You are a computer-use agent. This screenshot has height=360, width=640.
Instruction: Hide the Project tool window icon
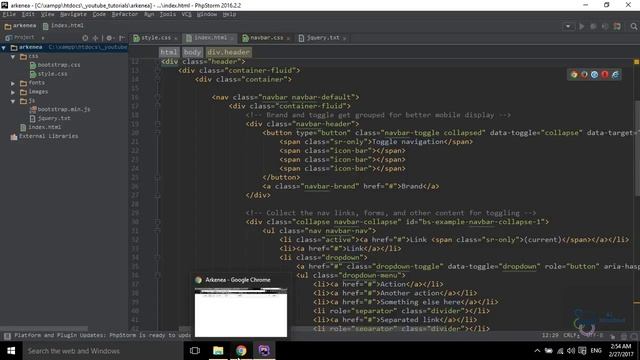tap(122, 38)
